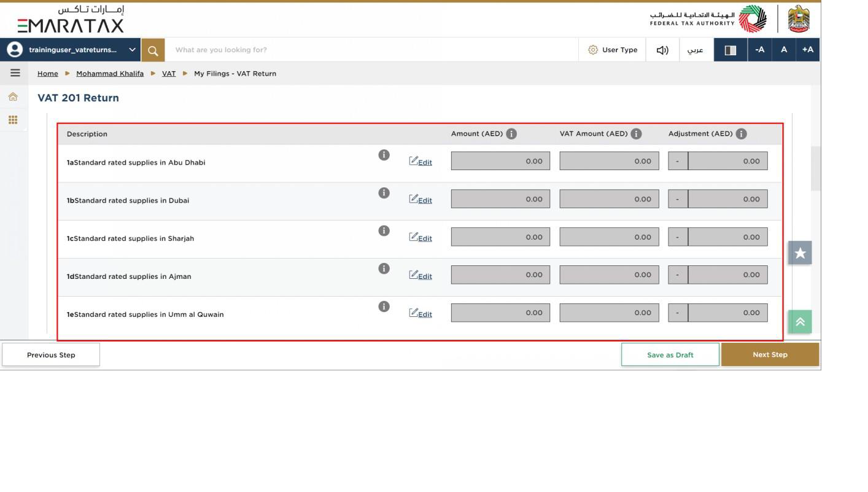Open the User Type selector
Screen dimensions: 868x492
(x=613, y=50)
